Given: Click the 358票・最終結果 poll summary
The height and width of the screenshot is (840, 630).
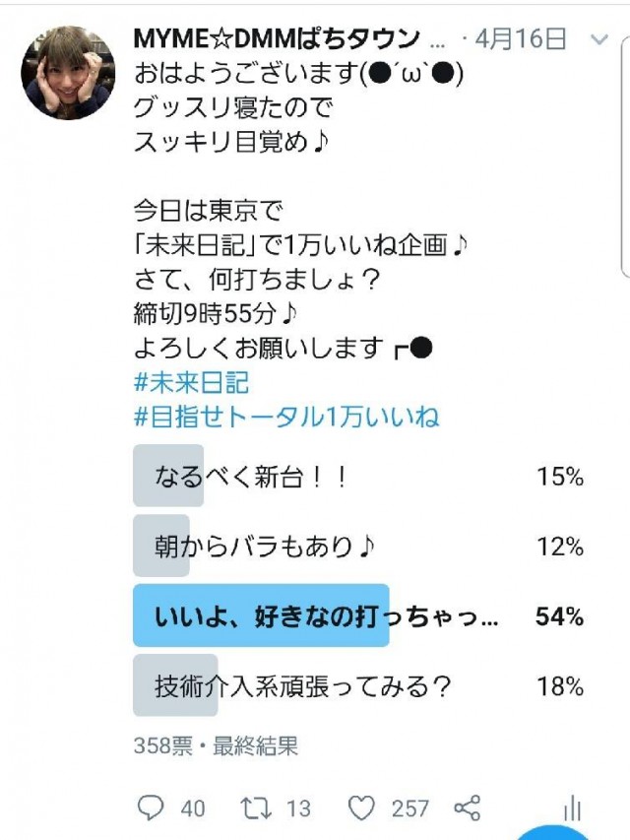Looking at the screenshot, I should 216,745.
